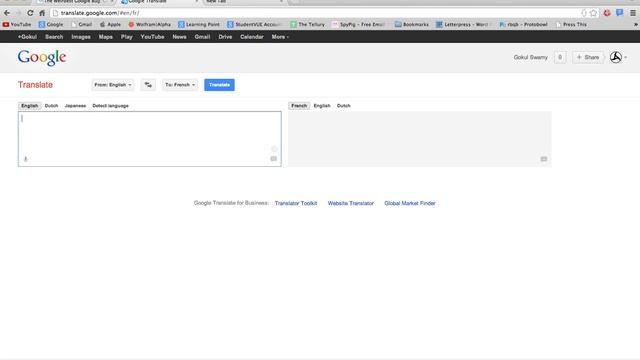Click in the source text input box

click(150, 139)
